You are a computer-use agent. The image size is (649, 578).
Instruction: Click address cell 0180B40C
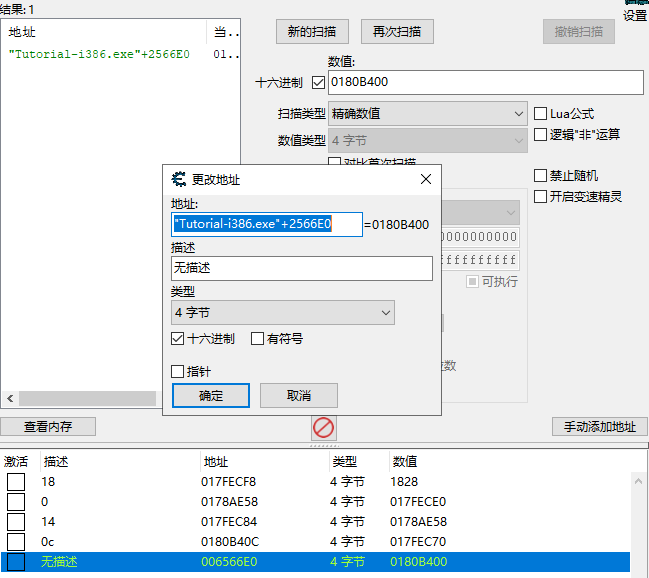230,542
